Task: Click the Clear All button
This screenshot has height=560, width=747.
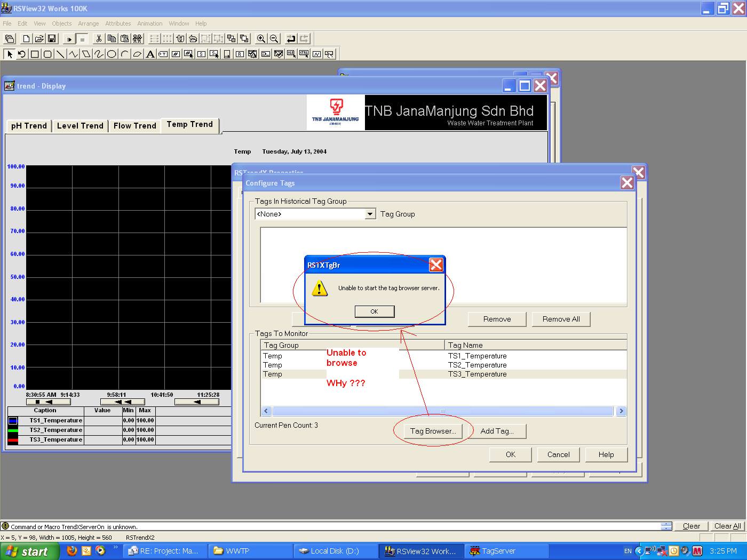Action: coord(728,526)
